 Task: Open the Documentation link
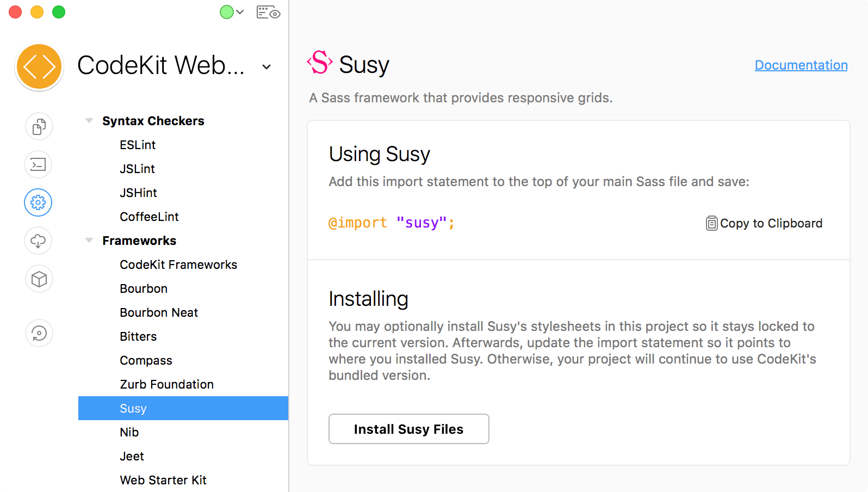(x=801, y=65)
